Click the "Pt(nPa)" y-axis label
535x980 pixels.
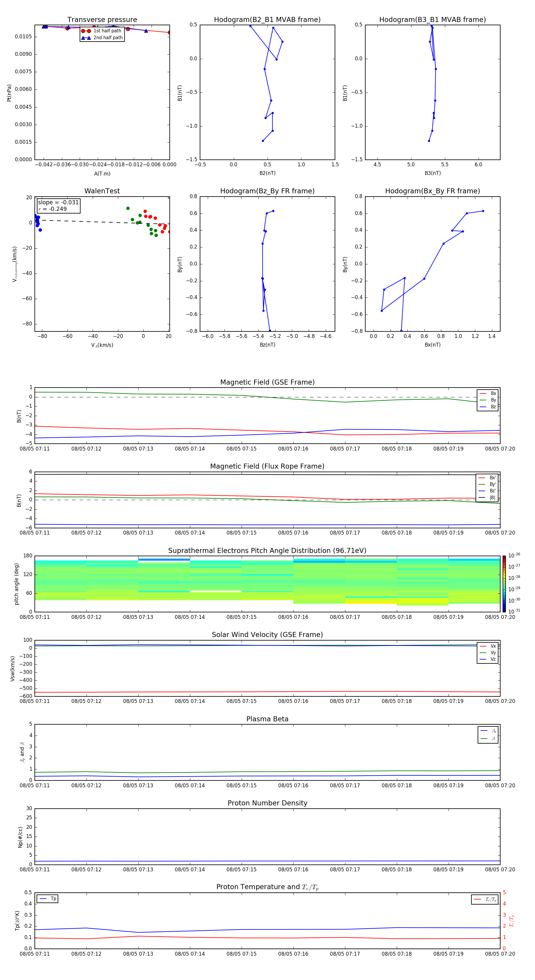click(x=9, y=93)
